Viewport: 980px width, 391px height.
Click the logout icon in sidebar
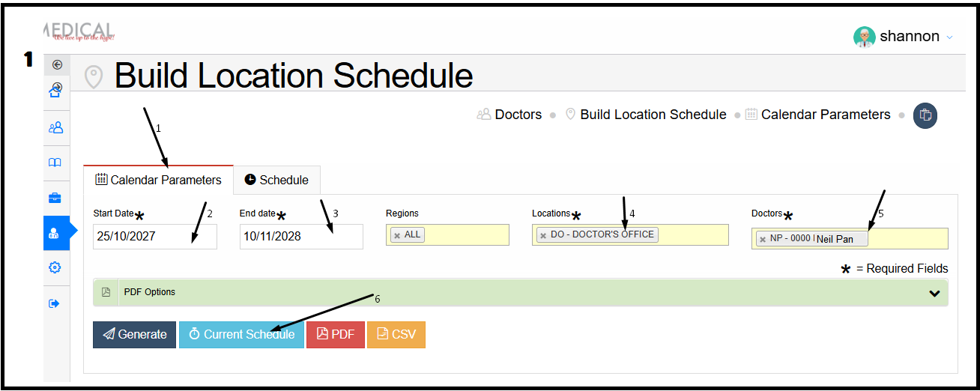point(54,303)
